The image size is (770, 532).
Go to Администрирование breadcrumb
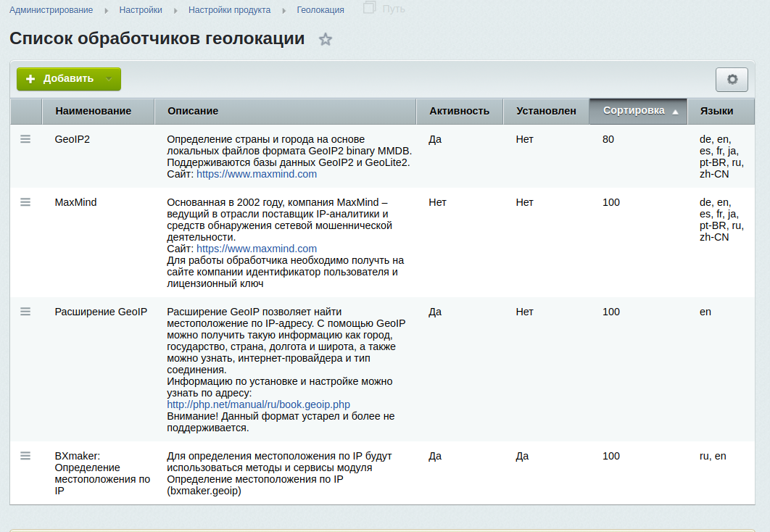pyautogui.click(x=51, y=10)
